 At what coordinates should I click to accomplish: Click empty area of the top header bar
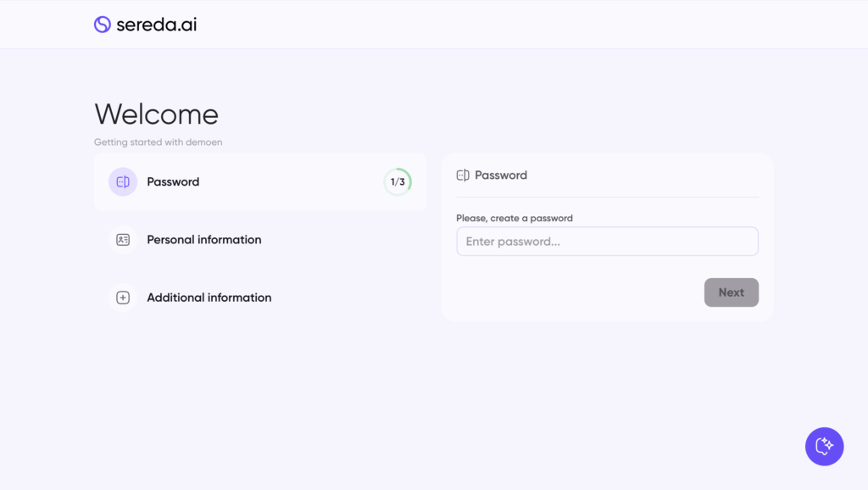509,25
